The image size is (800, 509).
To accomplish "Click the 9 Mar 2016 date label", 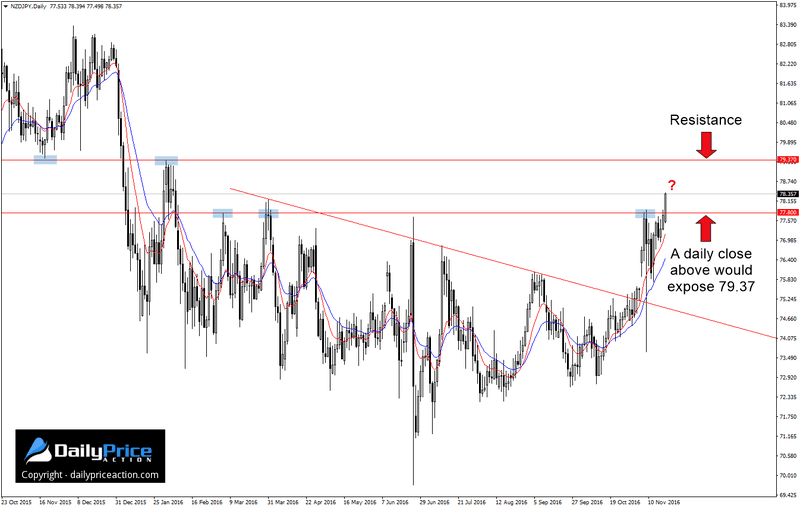I will pos(243,502).
